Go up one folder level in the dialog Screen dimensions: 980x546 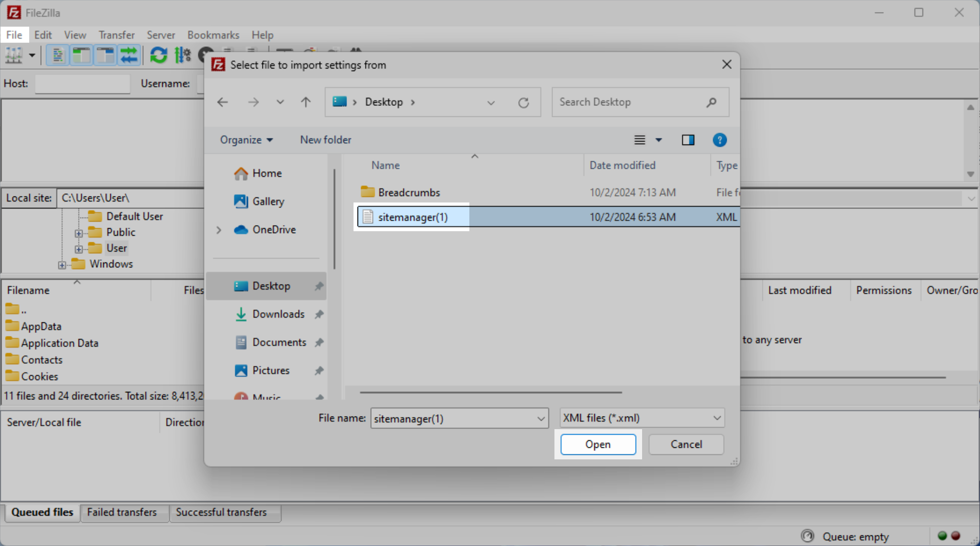305,102
